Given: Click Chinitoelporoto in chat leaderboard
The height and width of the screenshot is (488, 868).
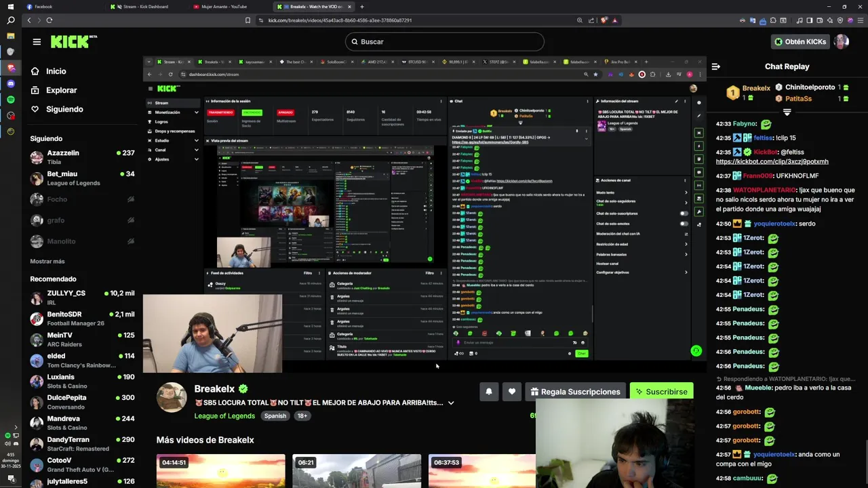Looking at the screenshot, I should point(810,87).
